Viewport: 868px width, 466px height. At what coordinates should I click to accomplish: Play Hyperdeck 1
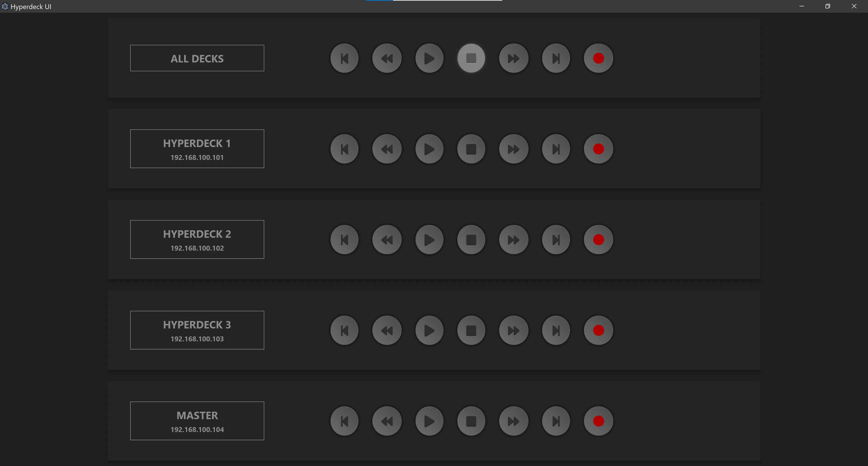[429, 149]
